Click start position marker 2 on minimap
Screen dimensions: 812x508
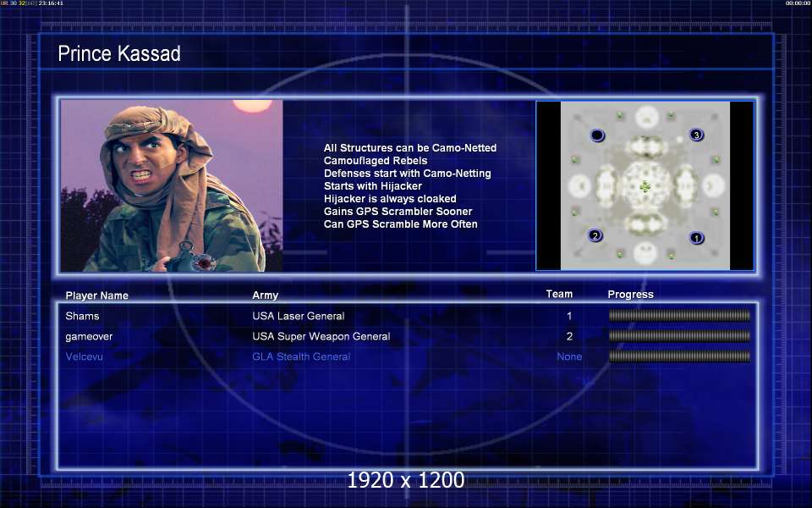[595, 236]
